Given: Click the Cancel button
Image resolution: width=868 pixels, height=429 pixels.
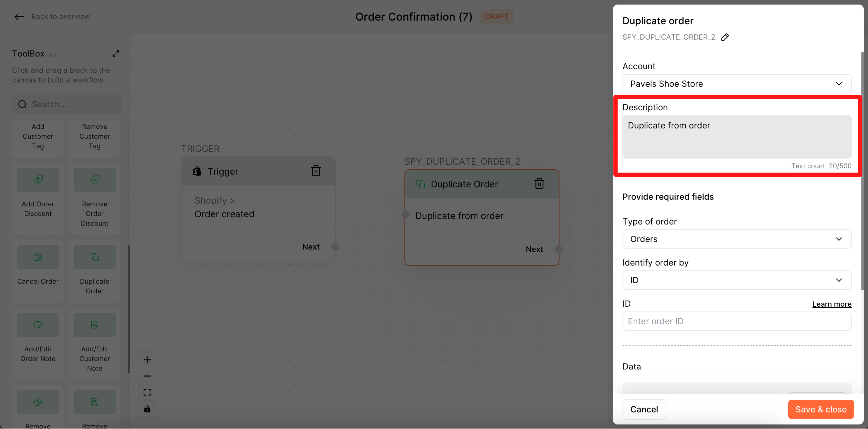Looking at the screenshot, I should pyautogui.click(x=644, y=409).
